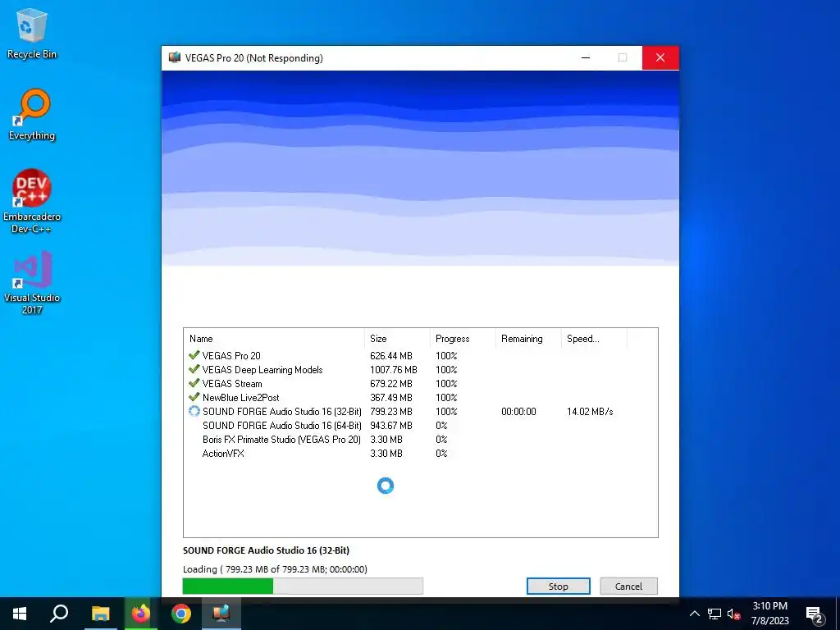Click the green checkmark beside VEGAS Pro 20
The image size is (840, 630).
194,355
